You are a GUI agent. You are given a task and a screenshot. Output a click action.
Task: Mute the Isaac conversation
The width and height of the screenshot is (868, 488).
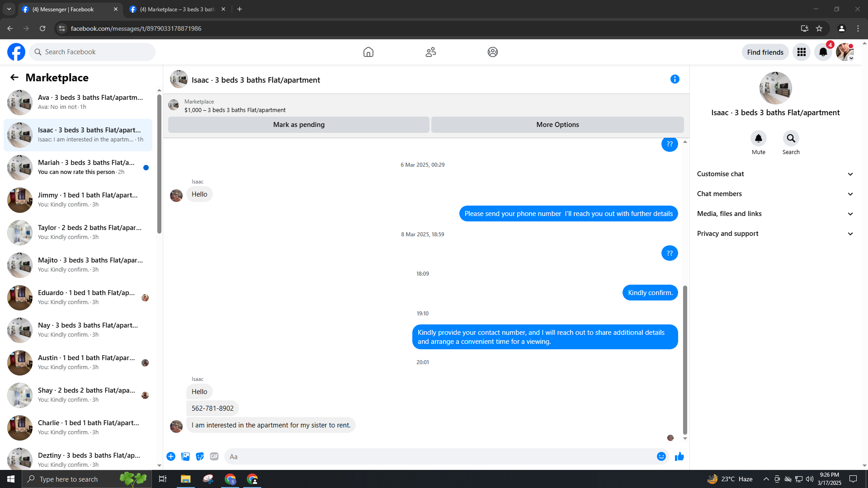click(x=759, y=138)
